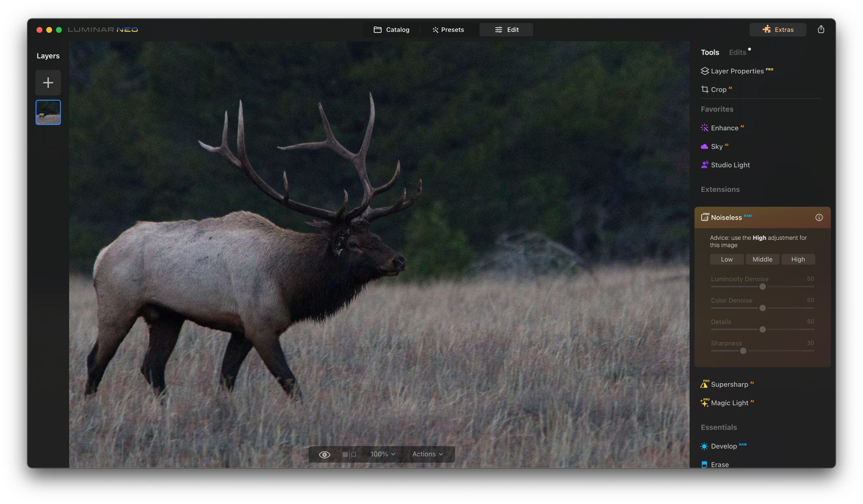Open the Enhance AI tool
The height and width of the screenshot is (504, 863).
click(x=725, y=128)
